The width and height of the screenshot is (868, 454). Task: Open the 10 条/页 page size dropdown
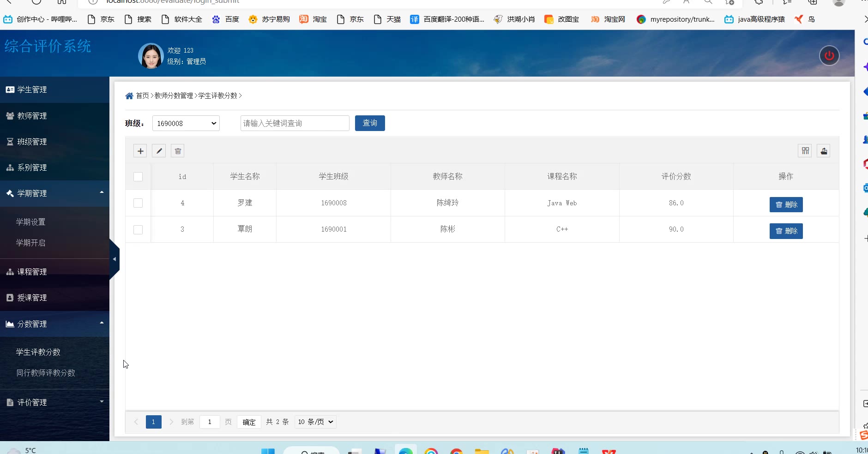pos(316,422)
